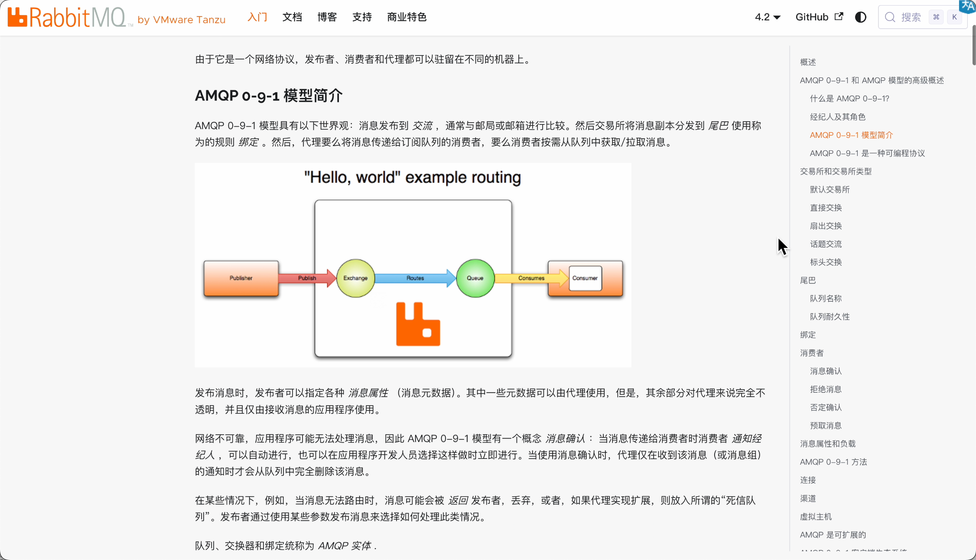The width and height of the screenshot is (976, 560).
Task: Click the translate icon in top corner
Action: (967, 6)
